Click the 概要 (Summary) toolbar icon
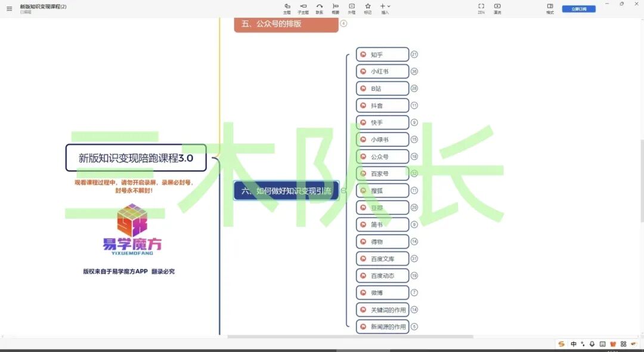 pos(335,8)
